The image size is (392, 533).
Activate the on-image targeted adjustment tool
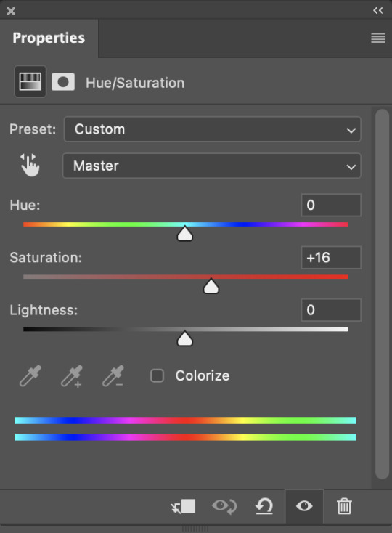pyautogui.click(x=30, y=166)
